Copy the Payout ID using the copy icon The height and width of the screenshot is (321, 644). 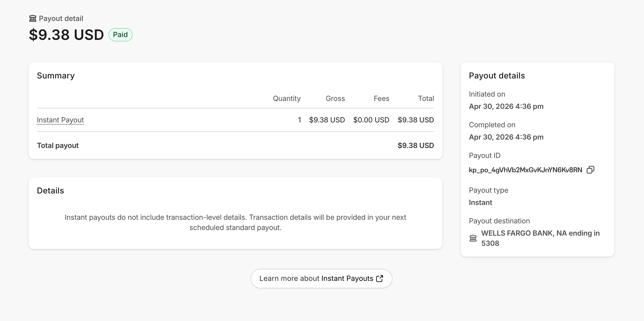(590, 170)
